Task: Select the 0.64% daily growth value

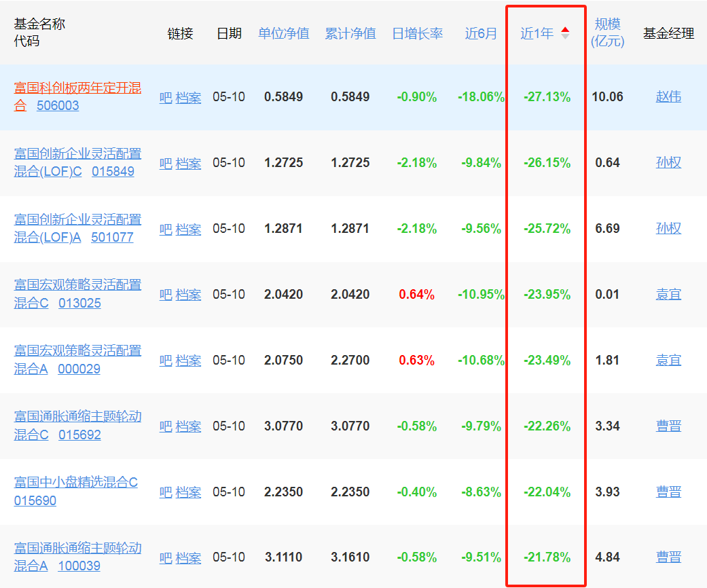Action: point(416,295)
